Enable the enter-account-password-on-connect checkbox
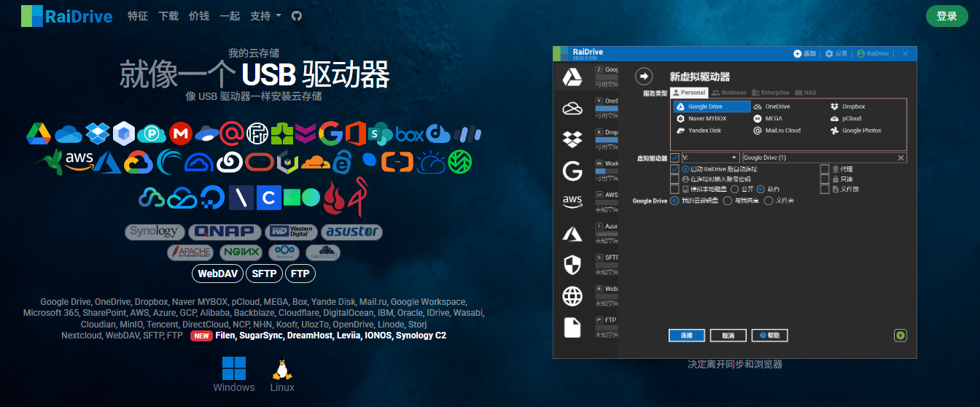 [674, 179]
